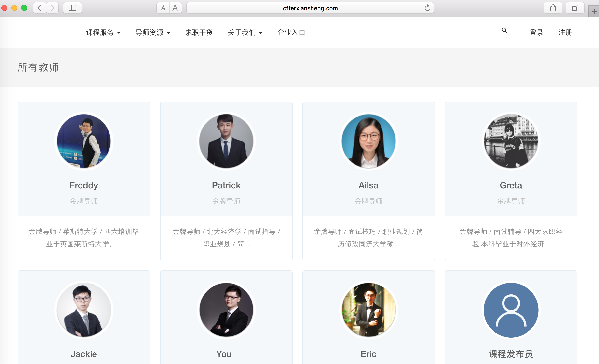This screenshot has width=599, height=364.
Task: Expand the 课程服务 dropdown menu
Action: 103,32
